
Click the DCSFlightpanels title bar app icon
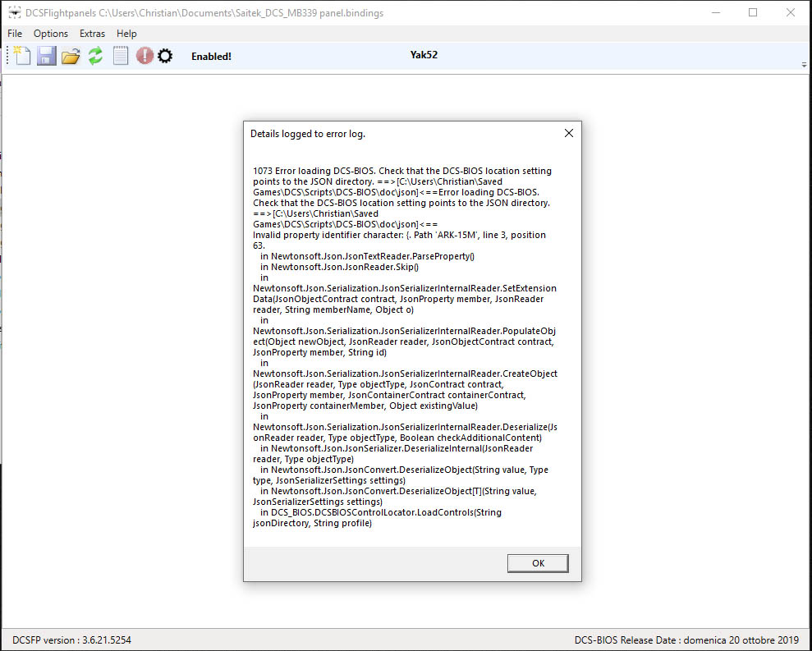[x=15, y=12]
